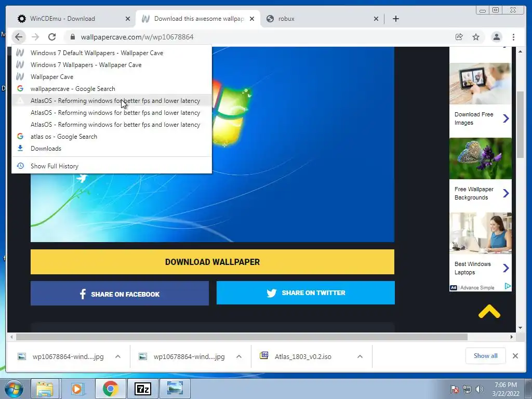
Task: Click the share page icon in the address bar
Action: coord(459,37)
